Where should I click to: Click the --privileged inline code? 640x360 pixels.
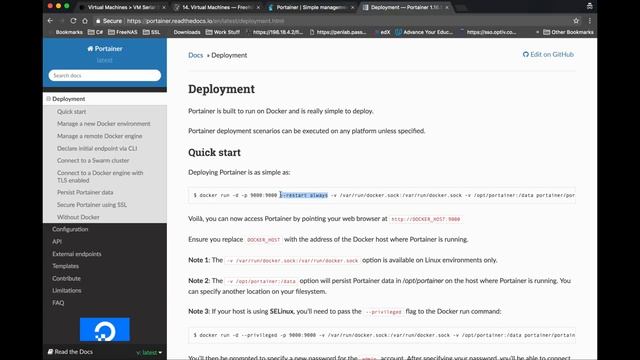coord(383,312)
